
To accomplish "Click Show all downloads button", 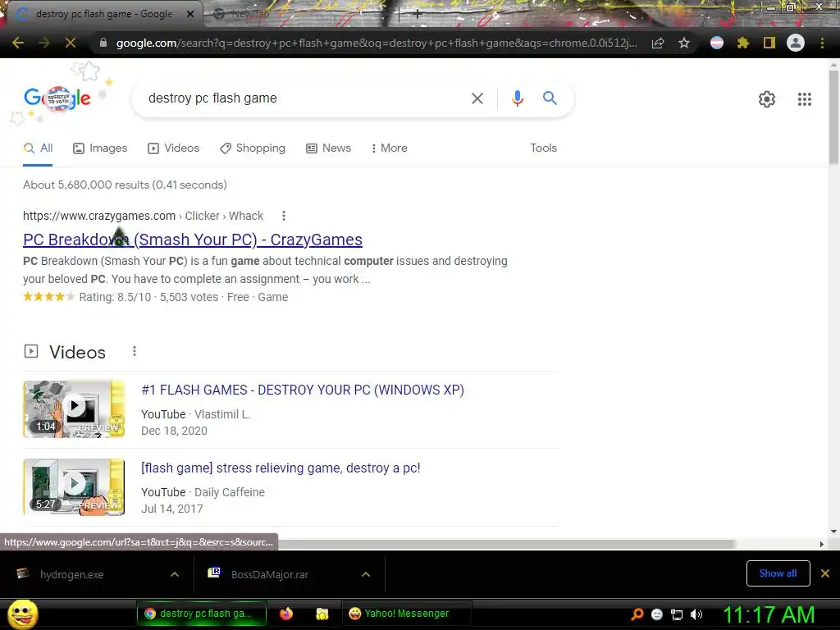I will (778, 573).
